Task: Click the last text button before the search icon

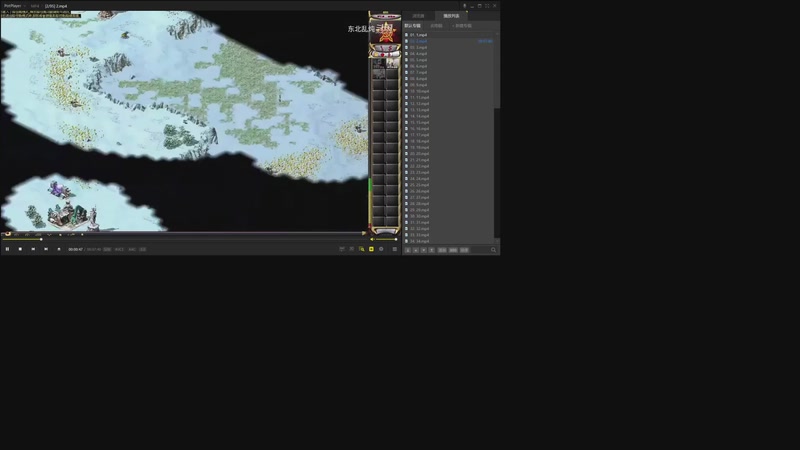Action: pyautogui.click(x=464, y=250)
